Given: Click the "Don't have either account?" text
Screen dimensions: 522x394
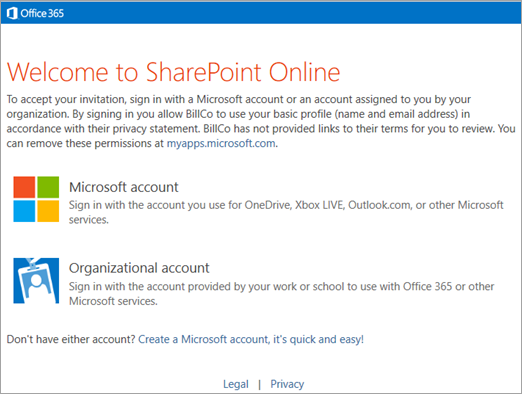Looking at the screenshot, I should 71,339.
